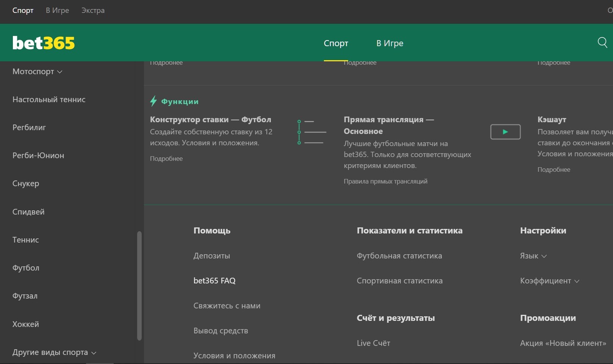Screen dimensions: 613x364
Task: Open Футбольная статистика link
Action: pos(399,256)
